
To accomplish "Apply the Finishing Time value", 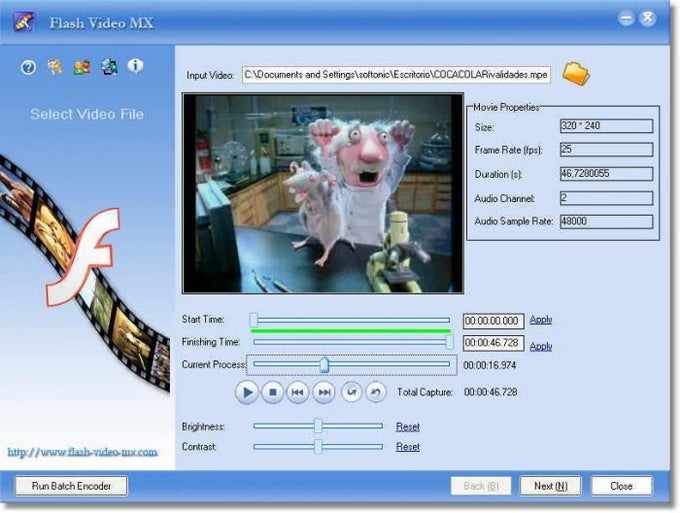I will pos(541,346).
